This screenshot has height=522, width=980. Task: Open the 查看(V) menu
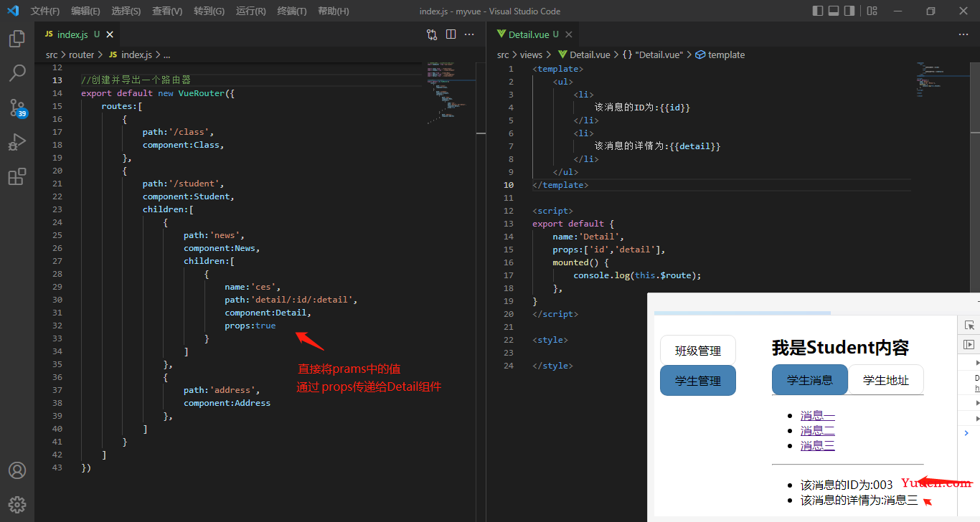pos(167,11)
